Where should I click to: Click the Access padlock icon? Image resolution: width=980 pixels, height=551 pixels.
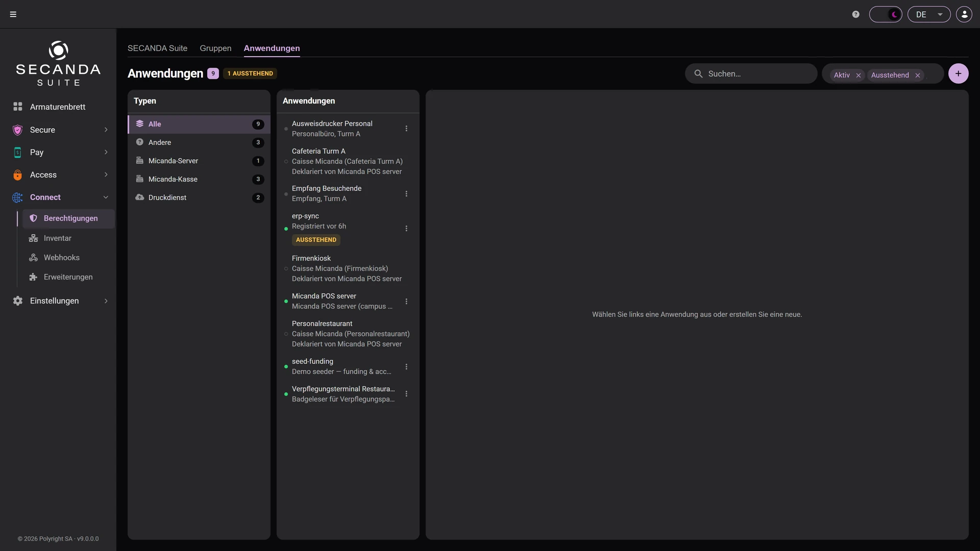[x=18, y=174]
